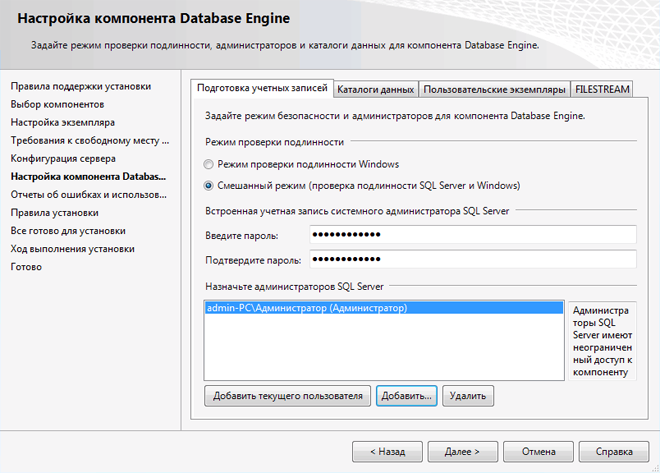
Task: Cancel setup with Отмена button
Action: coord(538,451)
